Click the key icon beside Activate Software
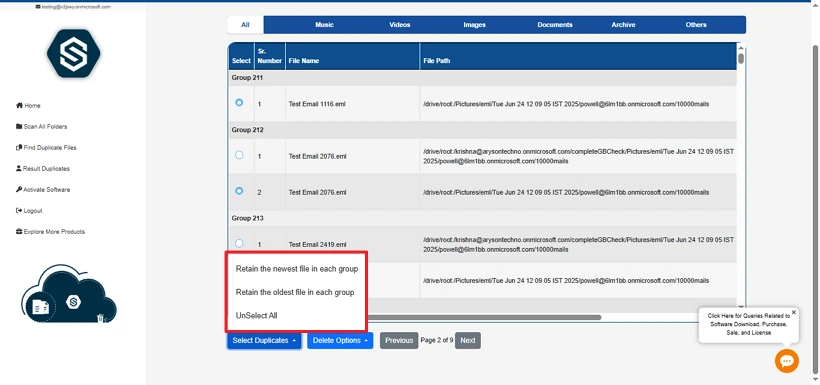This screenshot has width=820, height=385. 19,189
